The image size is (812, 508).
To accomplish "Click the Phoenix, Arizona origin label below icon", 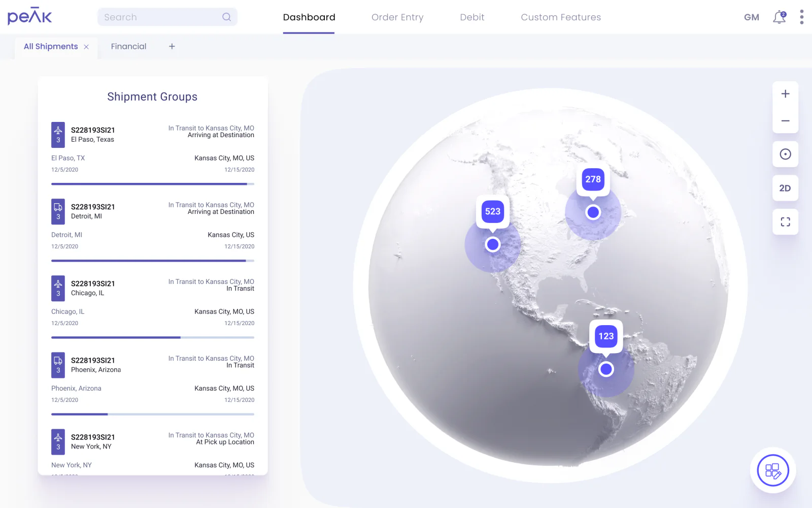I will (76, 388).
